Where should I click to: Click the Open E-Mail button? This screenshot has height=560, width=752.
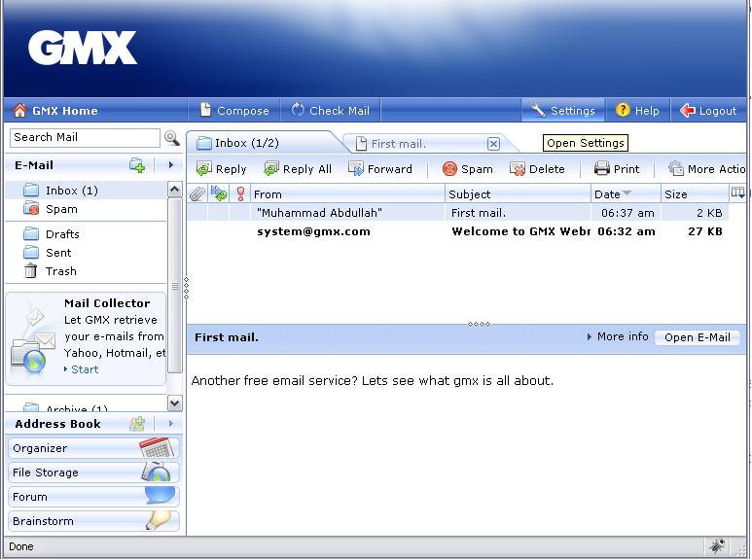pos(698,337)
